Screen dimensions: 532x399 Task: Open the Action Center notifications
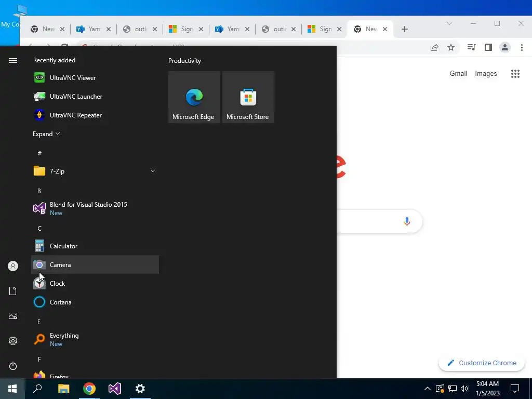point(515,389)
